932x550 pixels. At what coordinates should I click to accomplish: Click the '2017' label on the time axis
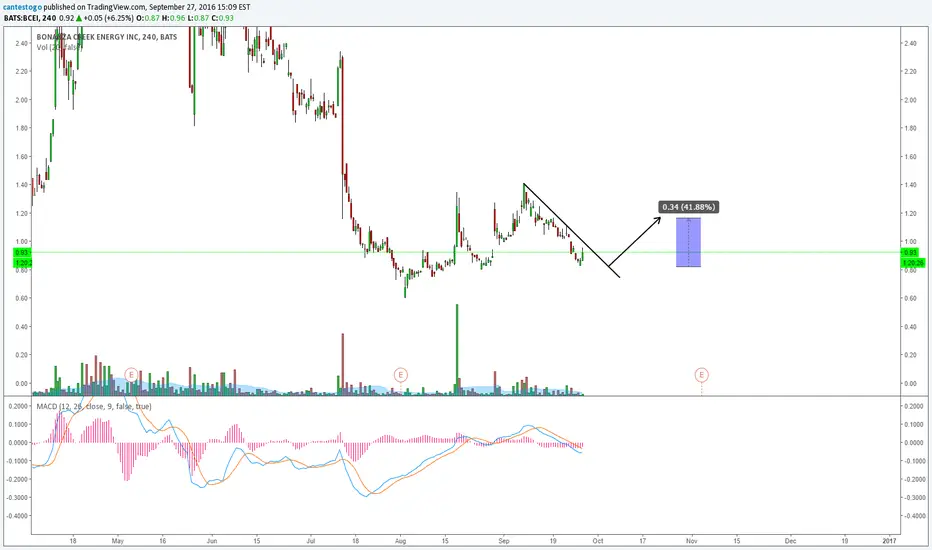click(x=889, y=541)
